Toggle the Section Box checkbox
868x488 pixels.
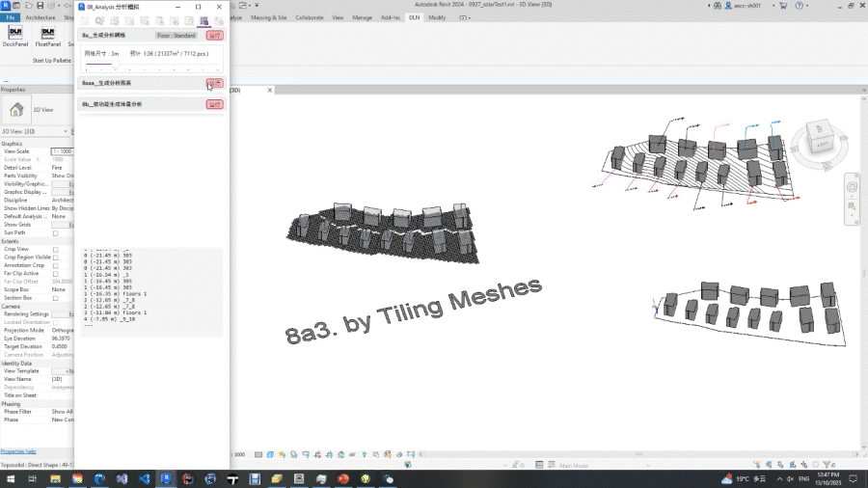55,298
